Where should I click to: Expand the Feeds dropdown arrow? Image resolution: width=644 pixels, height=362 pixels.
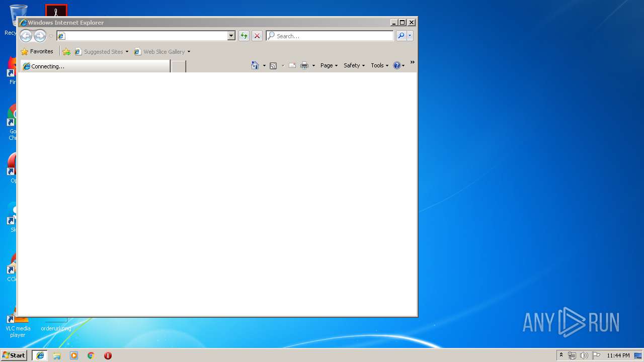283,65
